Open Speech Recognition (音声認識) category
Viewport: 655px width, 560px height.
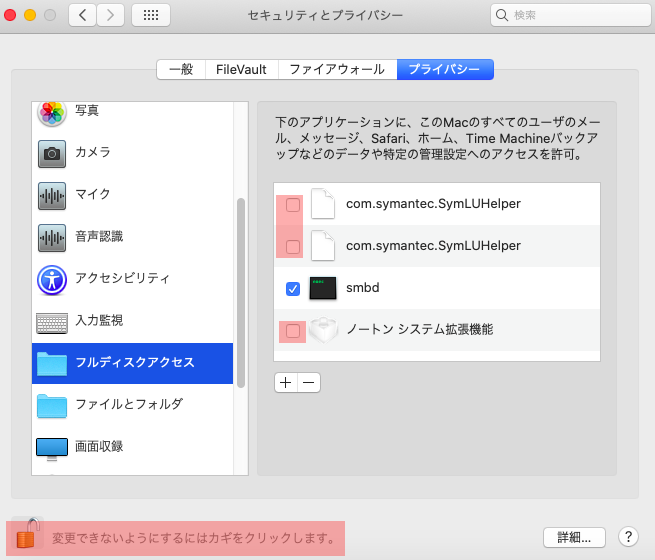pos(52,237)
